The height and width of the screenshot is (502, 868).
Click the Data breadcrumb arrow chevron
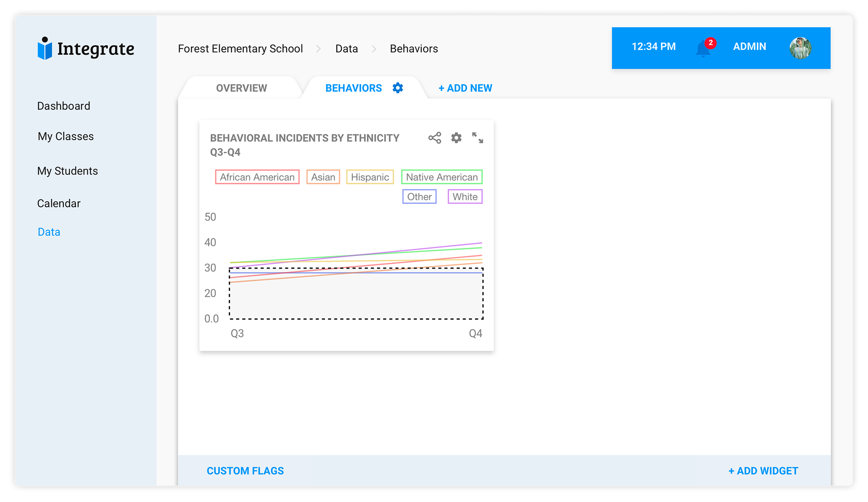(374, 49)
